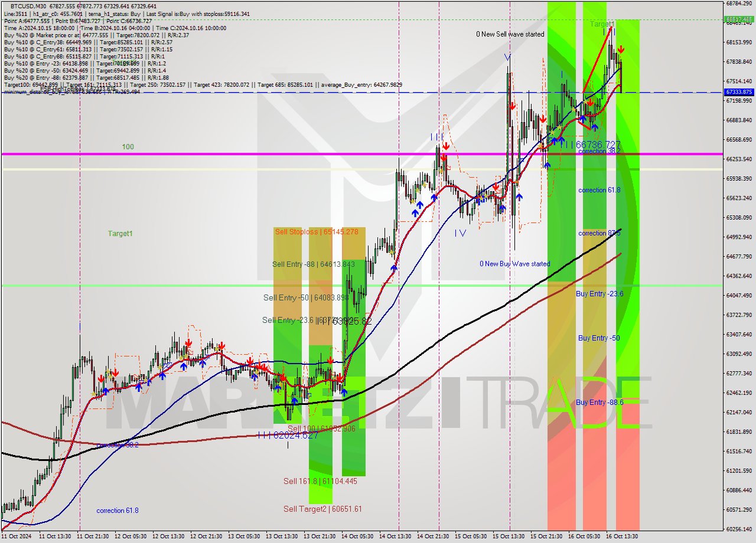Click the '14 Oct 13:30' time axis label
The image size is (756, 543).
tap(395, 537)
